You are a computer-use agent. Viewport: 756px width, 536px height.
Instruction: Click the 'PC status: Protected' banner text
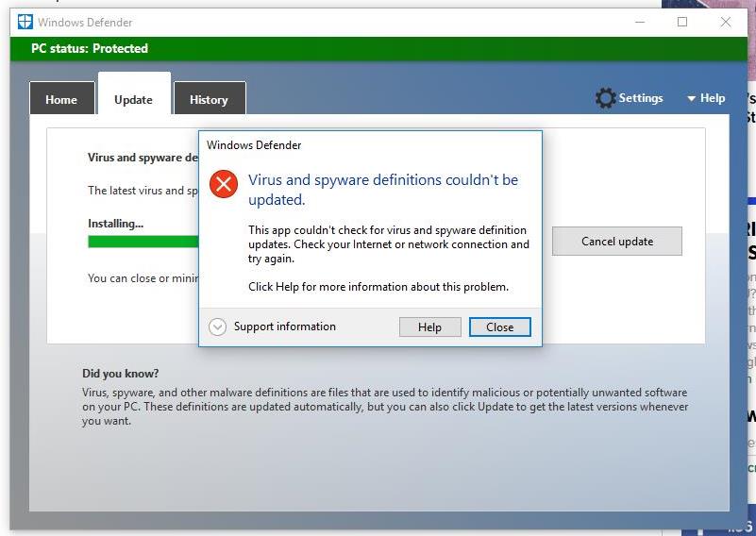pyautogui.click(x=90, y=48)
